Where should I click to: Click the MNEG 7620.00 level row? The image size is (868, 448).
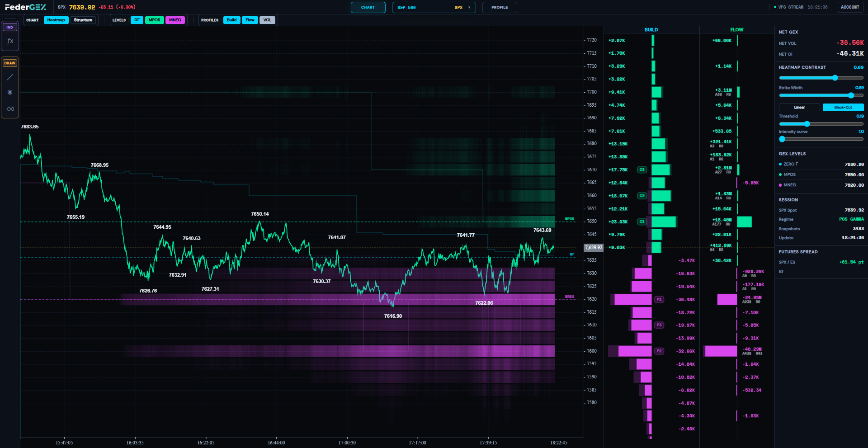(821, 185)
